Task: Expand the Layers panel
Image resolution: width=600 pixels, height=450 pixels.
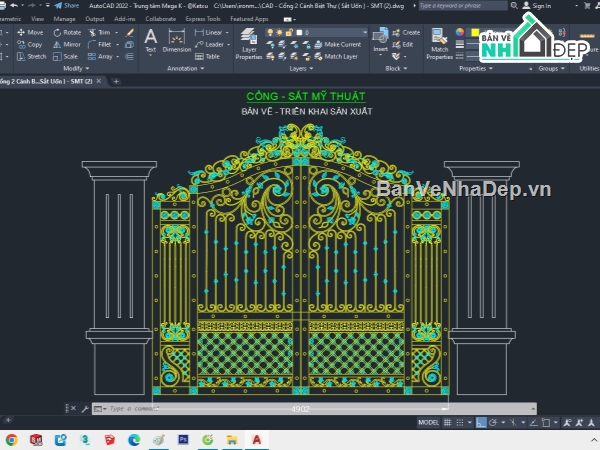Action: pyautogui.click(x=301, y=68)
